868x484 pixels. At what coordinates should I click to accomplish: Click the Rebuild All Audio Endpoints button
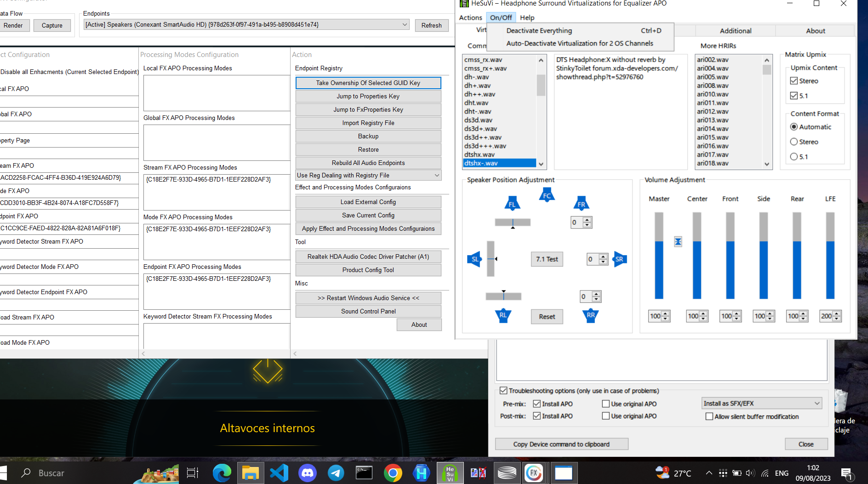coord(368,163)
